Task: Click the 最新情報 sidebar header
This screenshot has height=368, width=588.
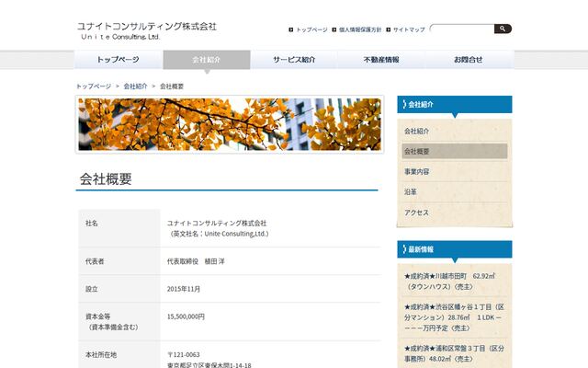Action: click(x=455, y=249)
